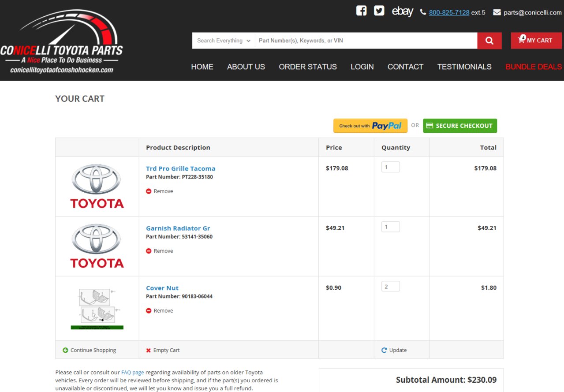Click the email envelope icon
564x392 pixels.
[x=497, y=12]
